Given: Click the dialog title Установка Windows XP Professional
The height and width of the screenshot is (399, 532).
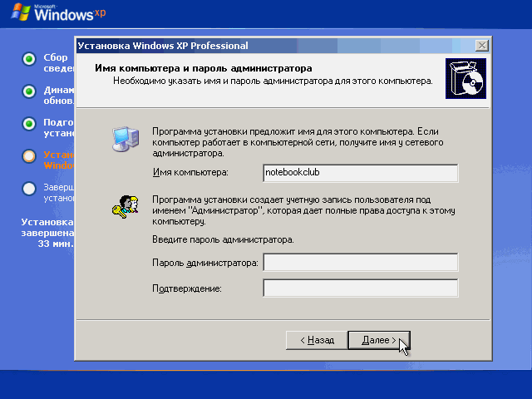Looking at the screenshot, I should (x=163, y=46).
